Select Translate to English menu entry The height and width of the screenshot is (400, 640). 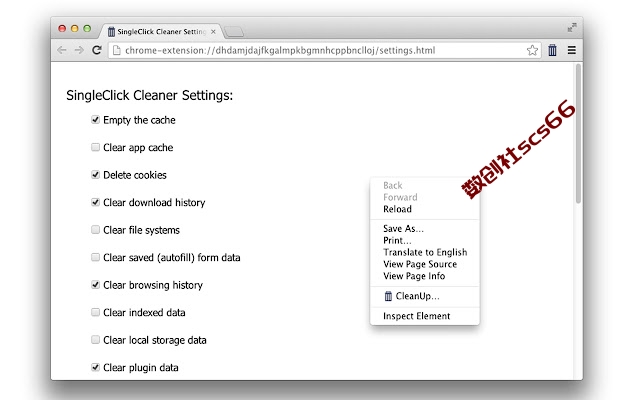[x=424, y=252]
